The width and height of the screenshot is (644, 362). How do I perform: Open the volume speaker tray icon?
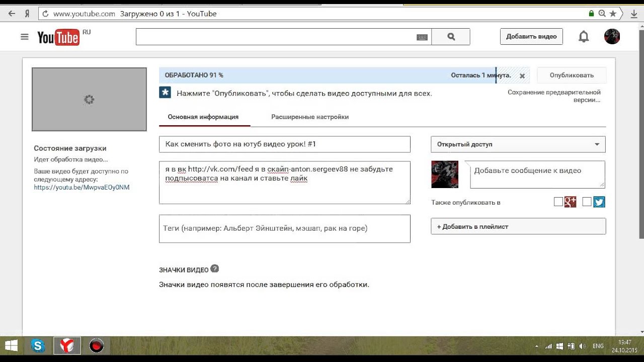(583, 346)
